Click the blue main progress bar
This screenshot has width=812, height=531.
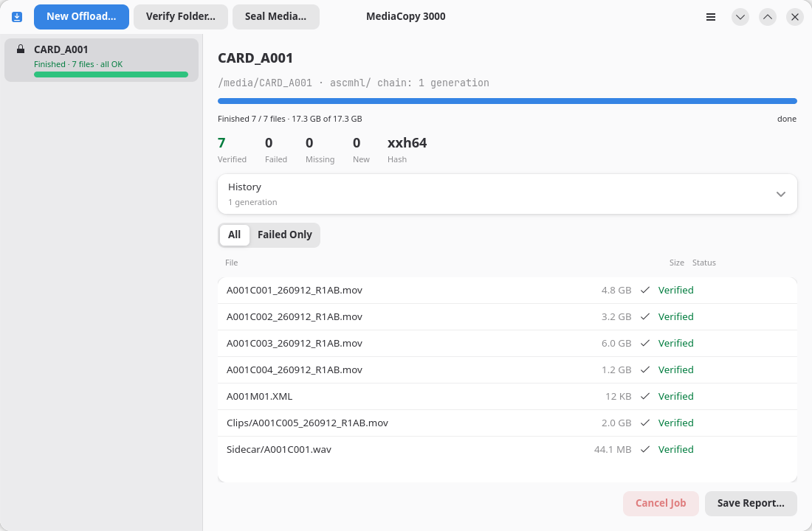(x=508, y=101)
